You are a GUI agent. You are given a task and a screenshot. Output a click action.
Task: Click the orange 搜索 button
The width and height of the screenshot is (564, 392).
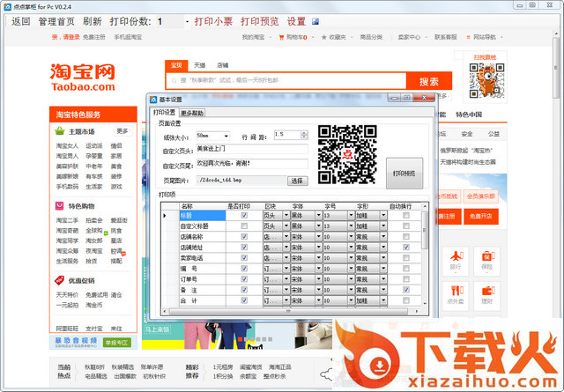coord(429,81)
